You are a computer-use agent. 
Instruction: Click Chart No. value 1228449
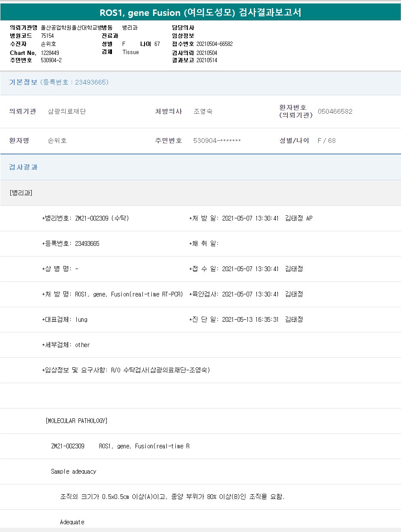click(50, 53)
